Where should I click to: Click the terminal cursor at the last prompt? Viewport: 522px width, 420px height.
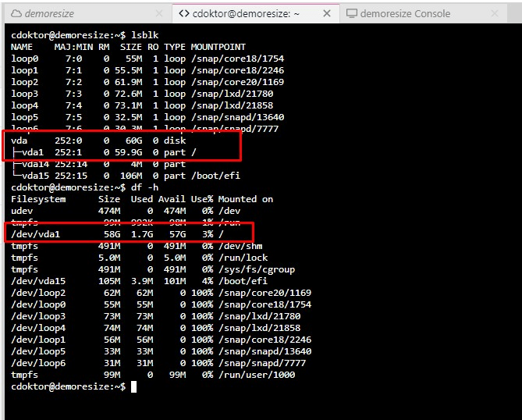pos(134,386)
